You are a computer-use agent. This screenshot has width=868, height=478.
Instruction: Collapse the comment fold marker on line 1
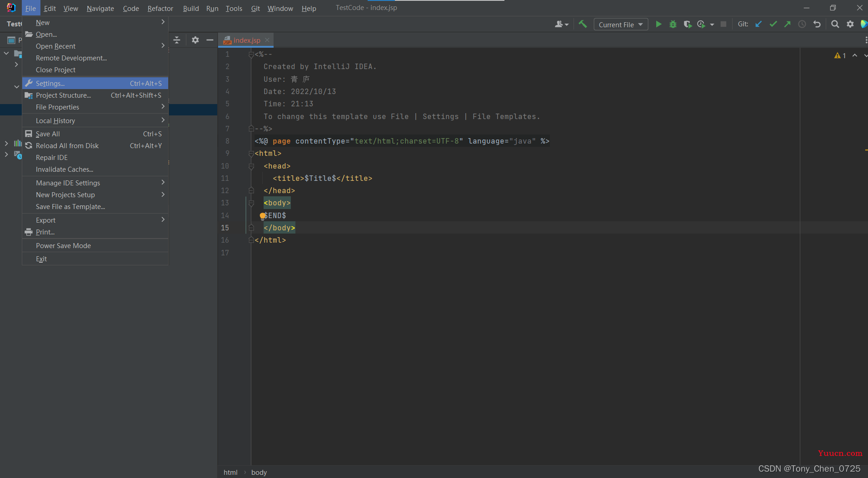(251, 55)
